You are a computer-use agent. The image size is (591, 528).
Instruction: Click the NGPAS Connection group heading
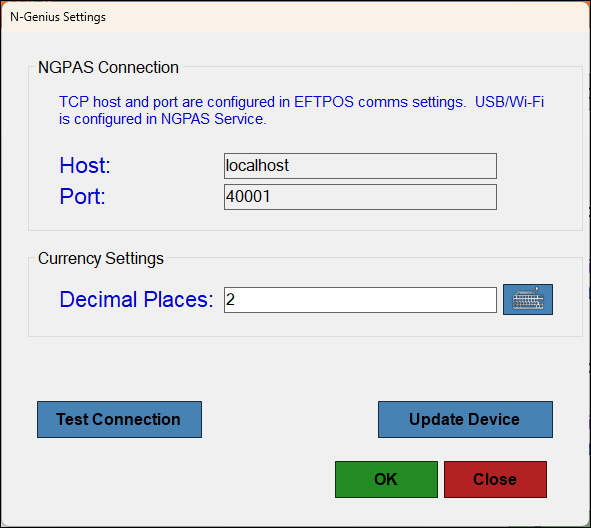[108, 67]
